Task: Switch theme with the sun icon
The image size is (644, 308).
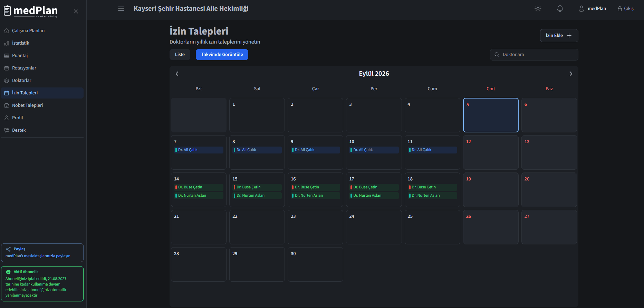Action: tap(538, 9)
